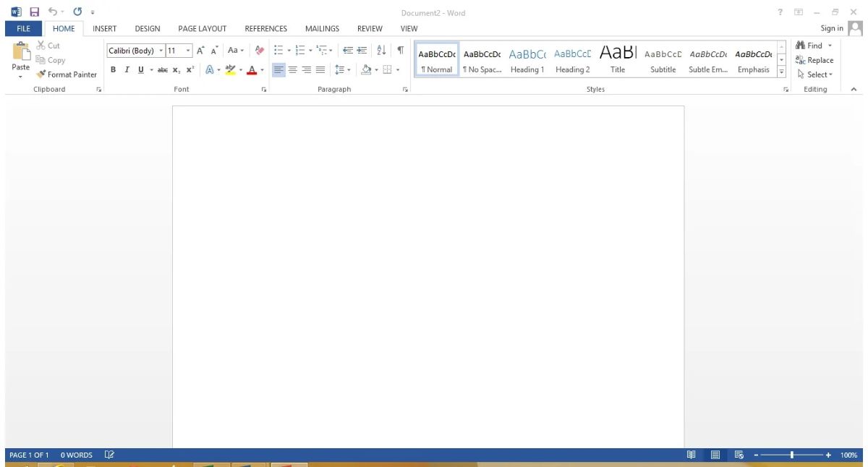Toggle Italic formatting
The image size is (868, 467).
(x=127, y=70)
